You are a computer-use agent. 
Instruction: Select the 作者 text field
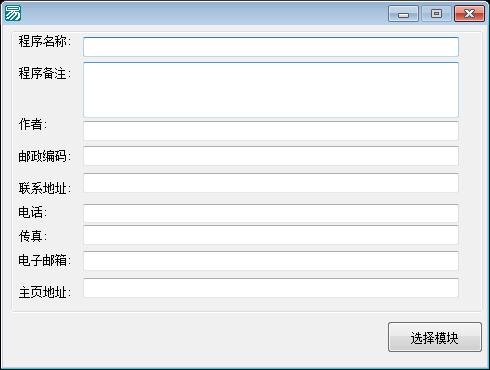[271, 131]
